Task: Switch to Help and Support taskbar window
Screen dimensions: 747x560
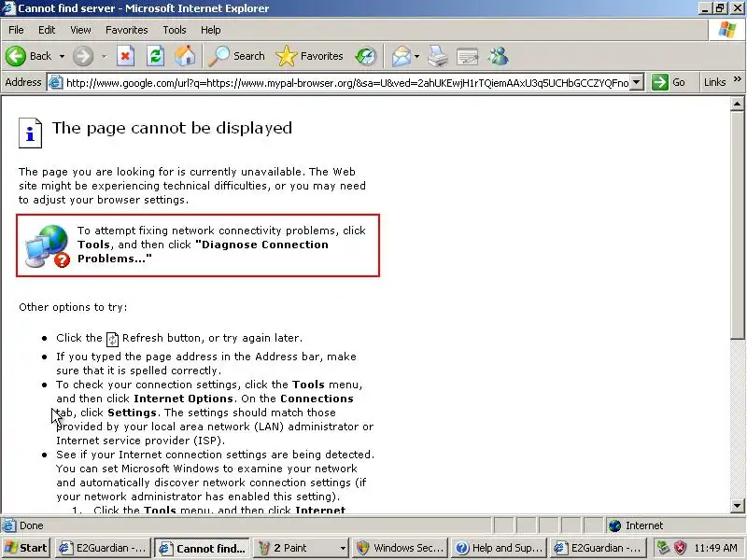Action: click(500, 548)
